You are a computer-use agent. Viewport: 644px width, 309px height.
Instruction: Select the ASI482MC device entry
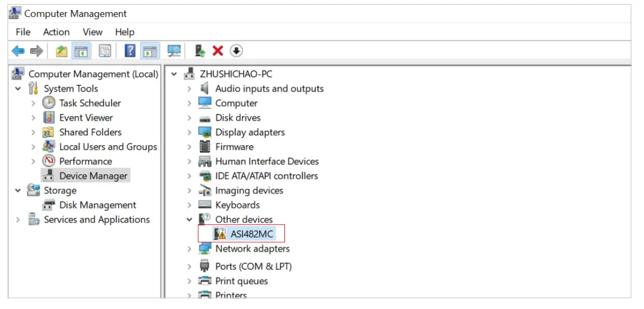point(251,234)
